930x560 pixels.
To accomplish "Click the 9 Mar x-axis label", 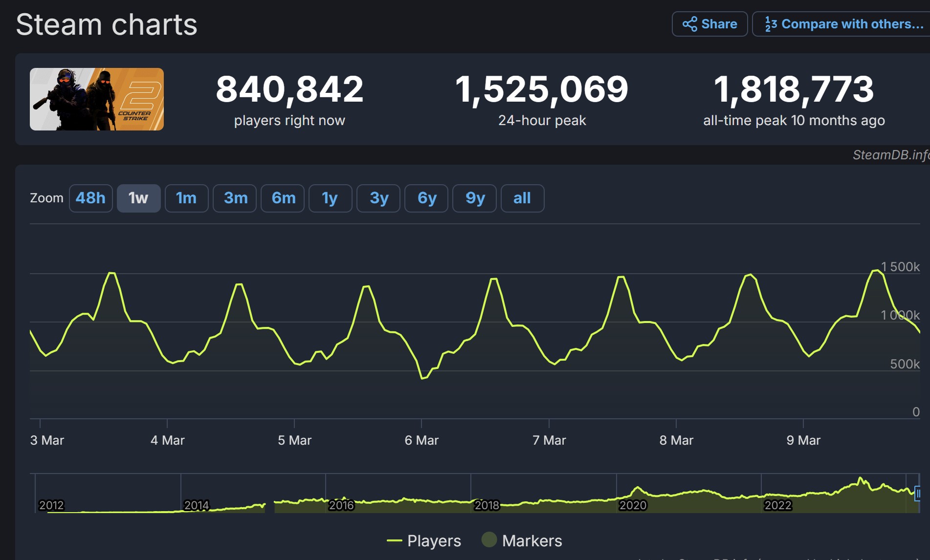I will point(803,440).
